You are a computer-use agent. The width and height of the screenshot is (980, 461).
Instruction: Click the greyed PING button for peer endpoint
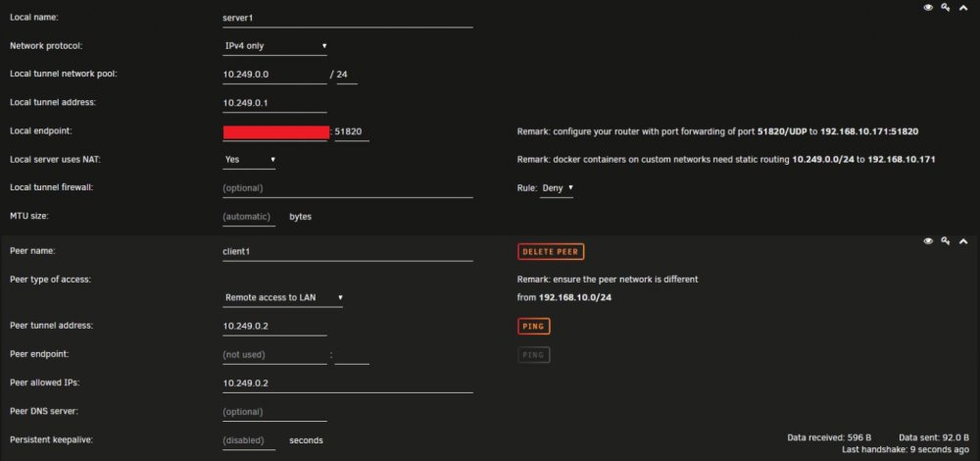(534, 355)
